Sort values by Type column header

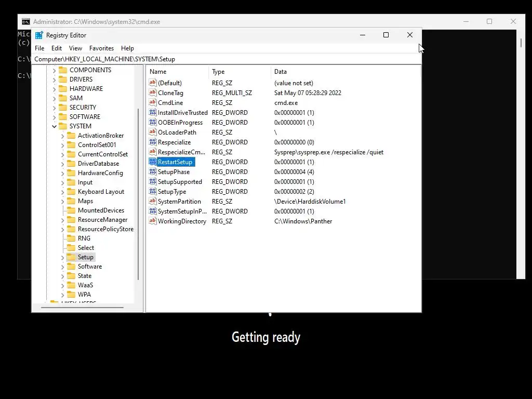point(240,72)
